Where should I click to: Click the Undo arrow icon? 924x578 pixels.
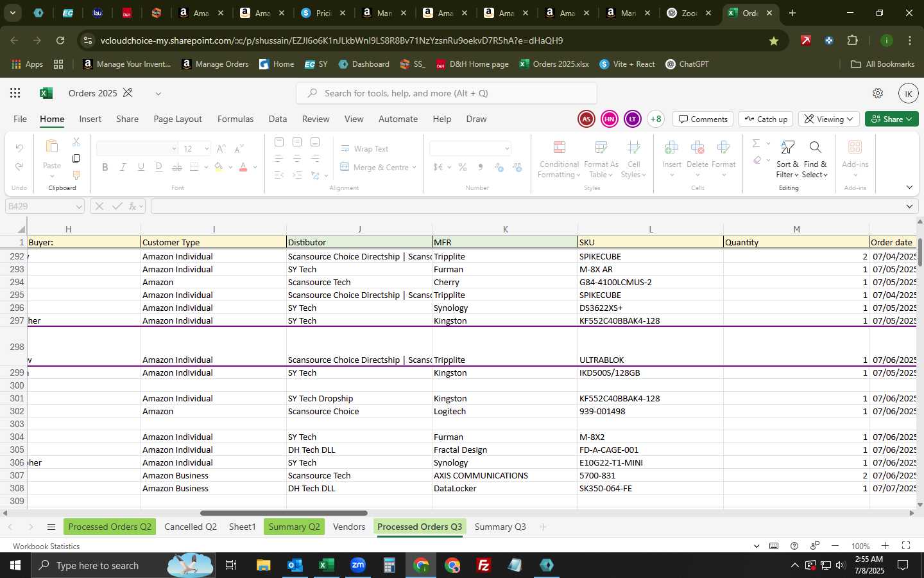[19, 148]
